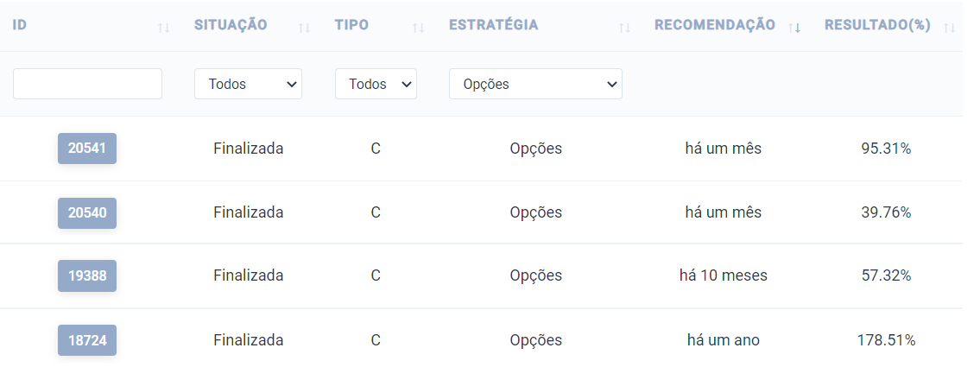Open the Situação filter dropdown

pos(248,84)
